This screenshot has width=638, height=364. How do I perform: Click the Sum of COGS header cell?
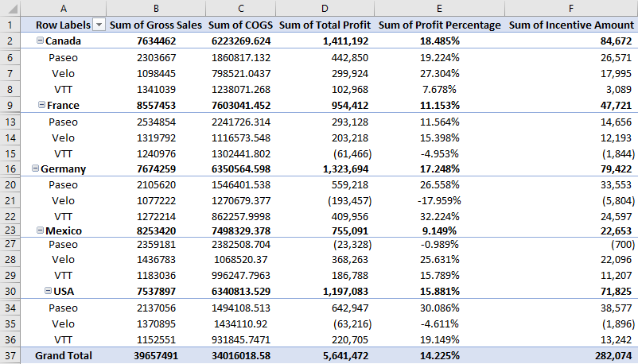click(x=239, y=25)
